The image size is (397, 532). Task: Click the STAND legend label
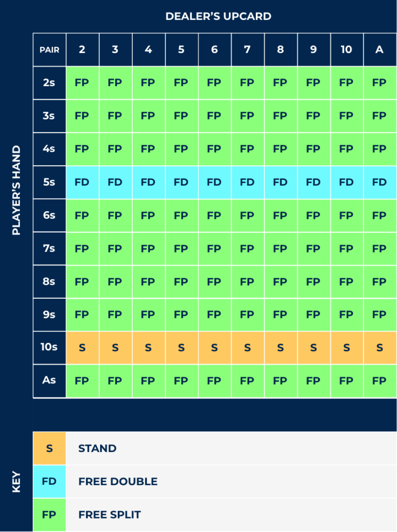point(97,448)
